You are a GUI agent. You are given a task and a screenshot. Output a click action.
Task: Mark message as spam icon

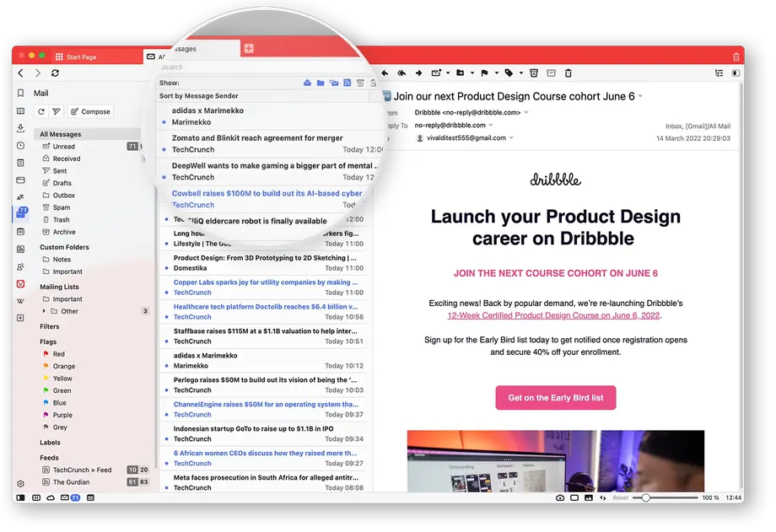coord(533,73)
